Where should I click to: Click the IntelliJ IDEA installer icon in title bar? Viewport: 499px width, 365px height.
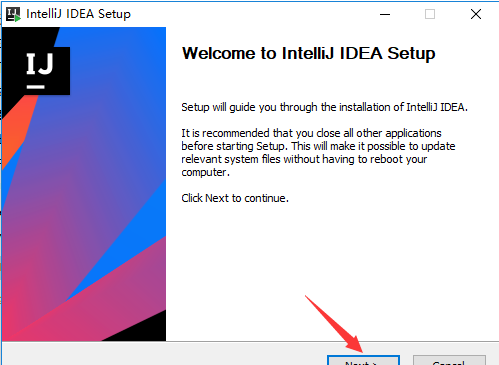13,14
